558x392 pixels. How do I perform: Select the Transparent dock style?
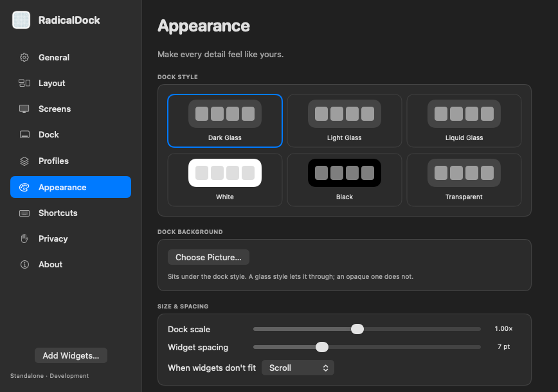464,180
